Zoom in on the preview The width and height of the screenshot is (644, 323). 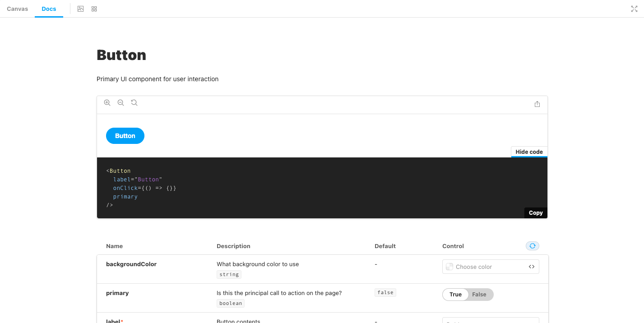pos(107,103)
